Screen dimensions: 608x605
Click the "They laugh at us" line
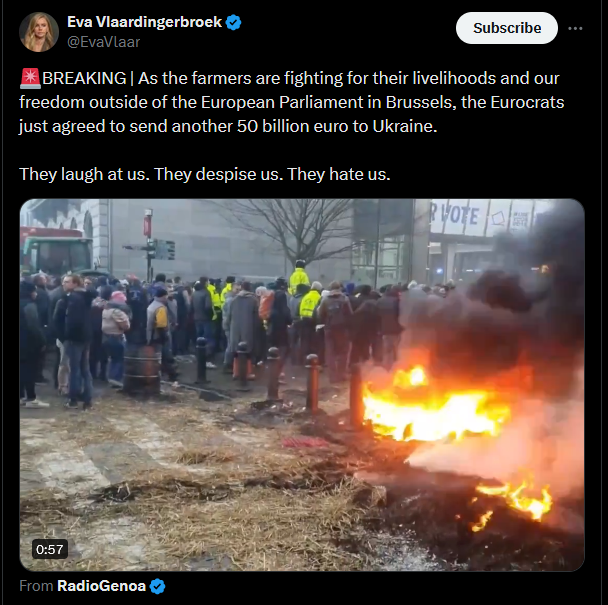205,174
